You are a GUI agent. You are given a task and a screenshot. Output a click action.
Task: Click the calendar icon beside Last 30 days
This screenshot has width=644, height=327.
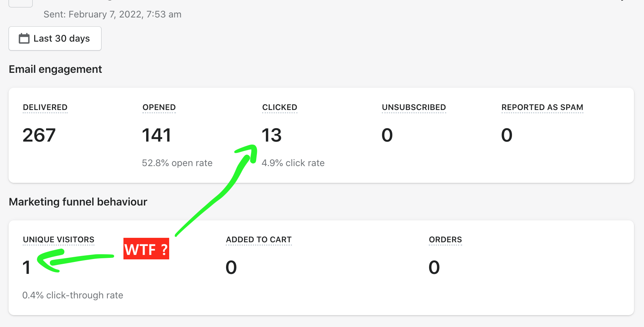pos(24,38)
